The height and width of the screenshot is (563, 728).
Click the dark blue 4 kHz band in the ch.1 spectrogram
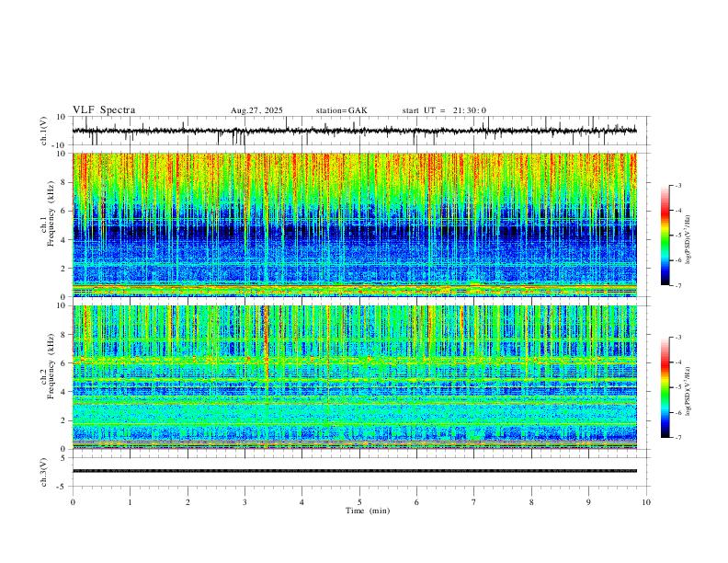point(354,231)
